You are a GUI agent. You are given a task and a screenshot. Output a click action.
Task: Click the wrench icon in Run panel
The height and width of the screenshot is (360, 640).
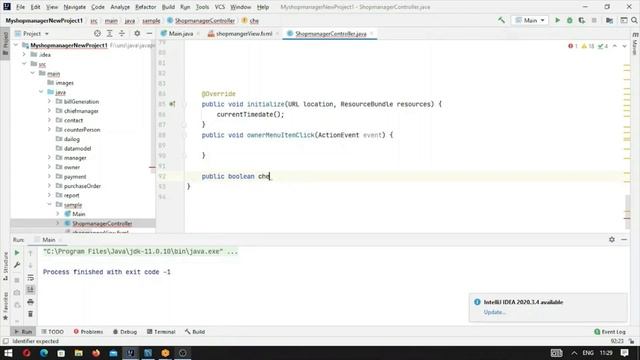point(17,265)
